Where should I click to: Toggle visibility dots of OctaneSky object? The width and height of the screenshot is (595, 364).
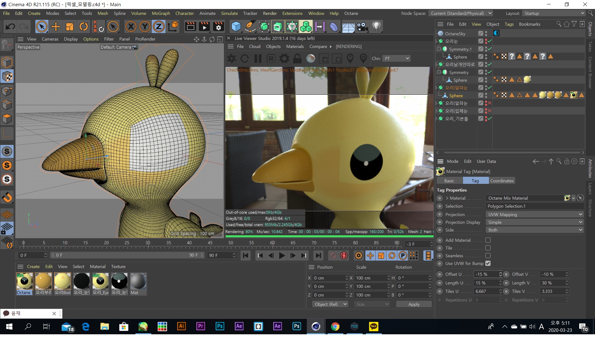click(x=486, y=33)
